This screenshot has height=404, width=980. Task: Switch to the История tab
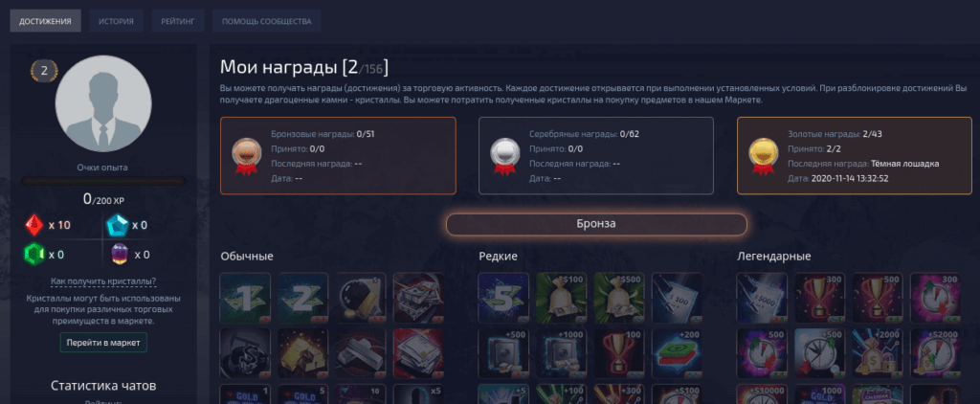point(116,21)
